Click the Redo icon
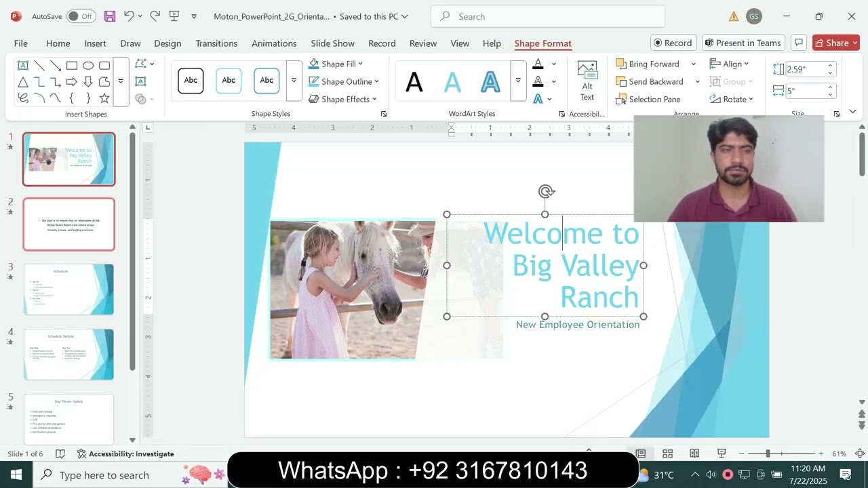 pos(155,16)
